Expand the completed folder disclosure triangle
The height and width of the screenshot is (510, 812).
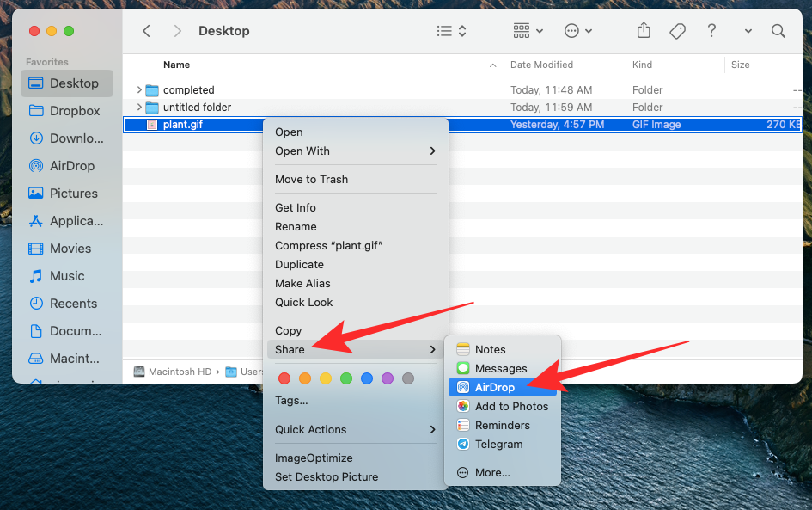[139, 90]
